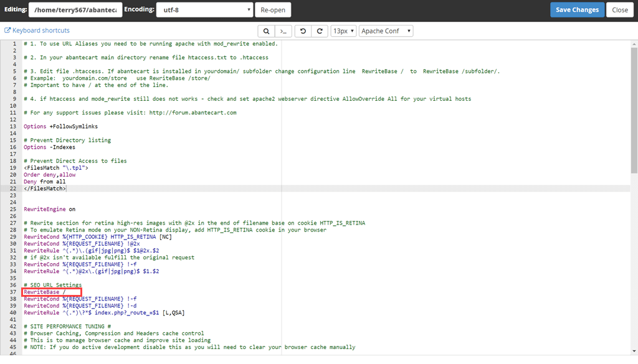
Task: Click the 'Options -Indexes' line
Action: (49, 147)
